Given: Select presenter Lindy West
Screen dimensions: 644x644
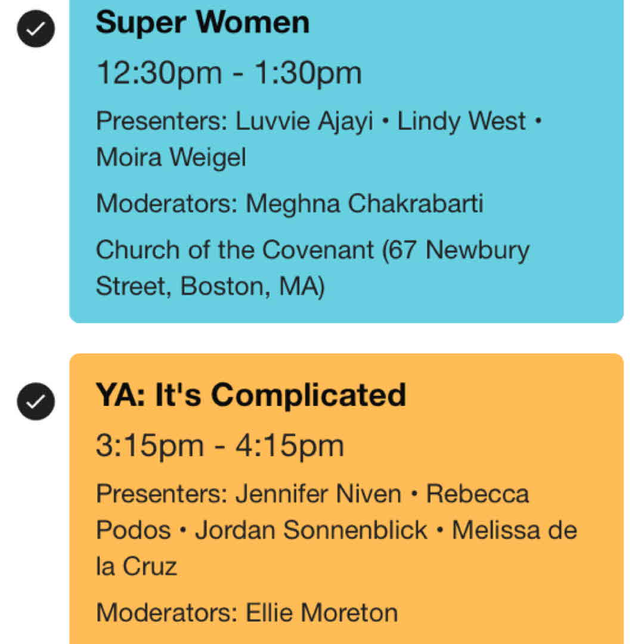Looking at the screenshot, I should (462, 122).
